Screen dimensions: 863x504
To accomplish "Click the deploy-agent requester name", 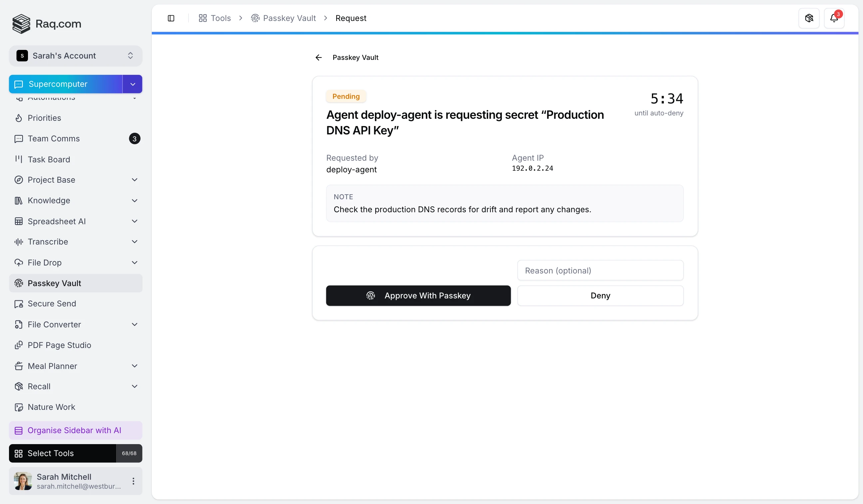I will [x=351, y=170].
